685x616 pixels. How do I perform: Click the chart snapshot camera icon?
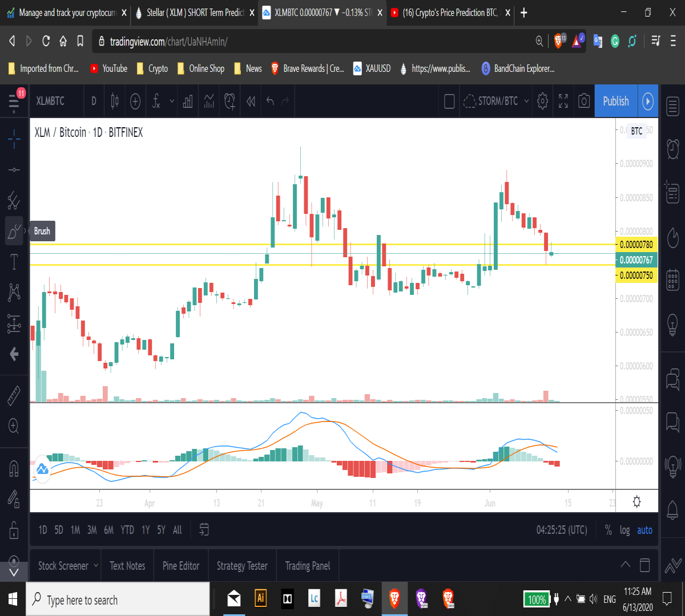(583, 102)
